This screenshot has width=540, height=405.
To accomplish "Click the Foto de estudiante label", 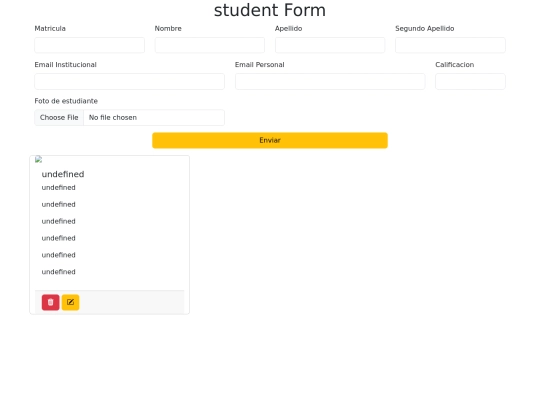I will pos(66,101).
